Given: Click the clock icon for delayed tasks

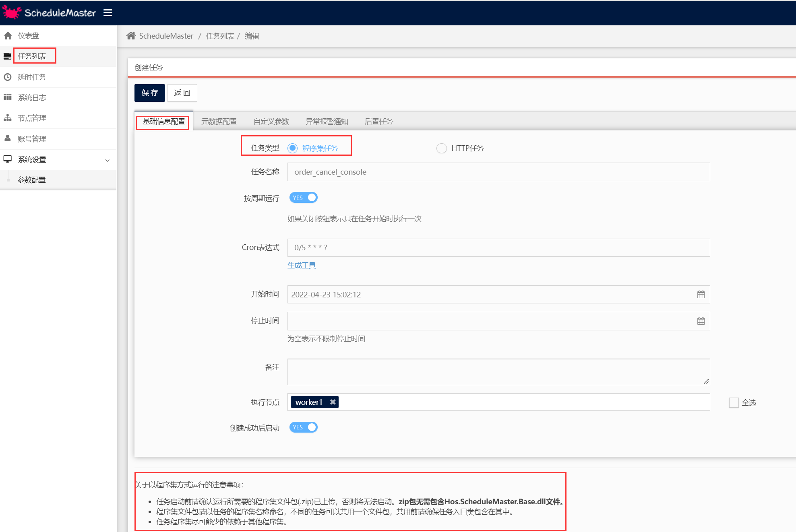Looking at the screenshot, I should pos(8,77).
